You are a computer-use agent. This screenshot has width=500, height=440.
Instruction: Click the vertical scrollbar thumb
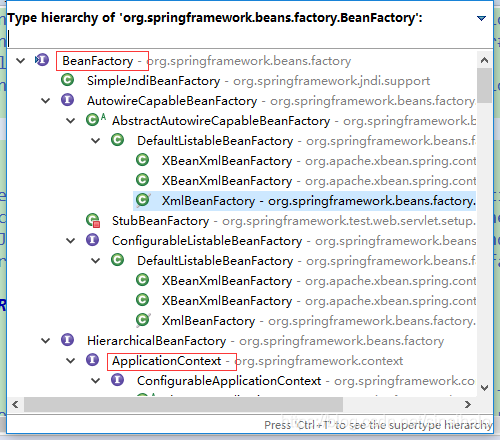coord(484,85)
